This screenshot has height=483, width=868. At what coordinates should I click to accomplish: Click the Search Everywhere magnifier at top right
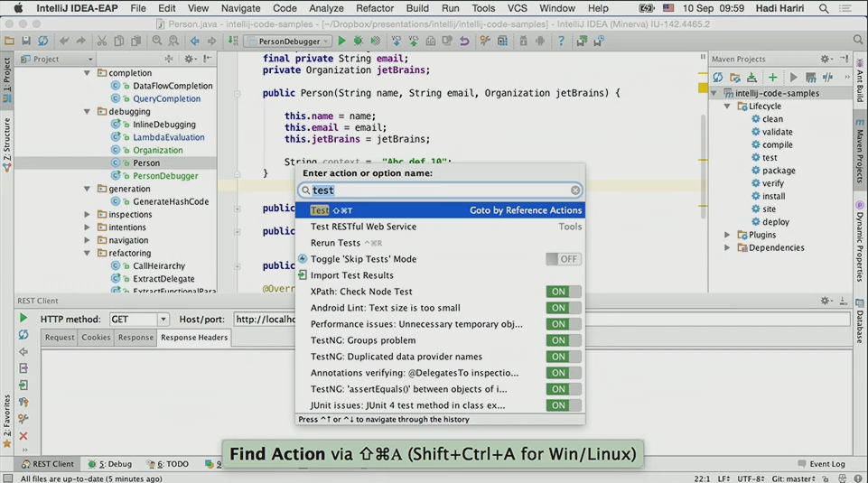pyautogui.click(x=857, y=40)
